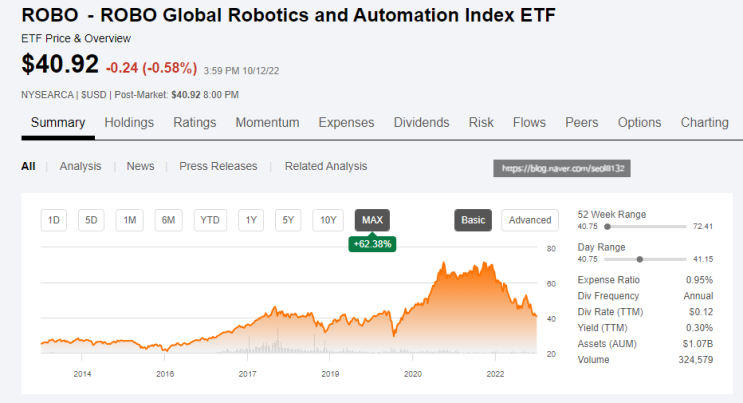
Task: Show Press Releases filter
Action: tap(218, 166)
